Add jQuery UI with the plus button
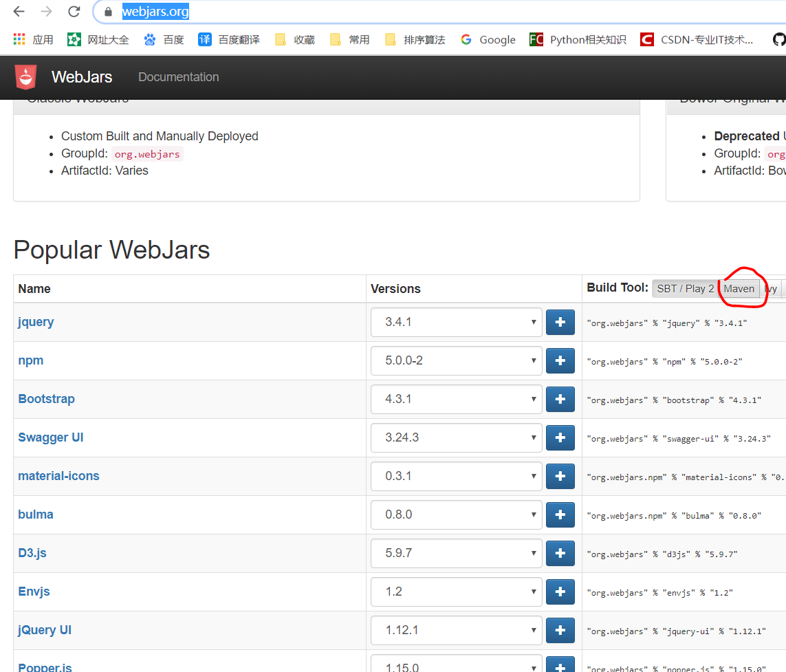786x672 pixels. (560, 630)
